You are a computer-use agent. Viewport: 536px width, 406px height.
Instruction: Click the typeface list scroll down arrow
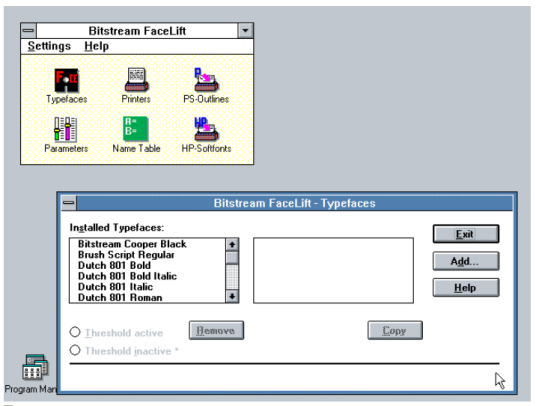pos(232,296)
